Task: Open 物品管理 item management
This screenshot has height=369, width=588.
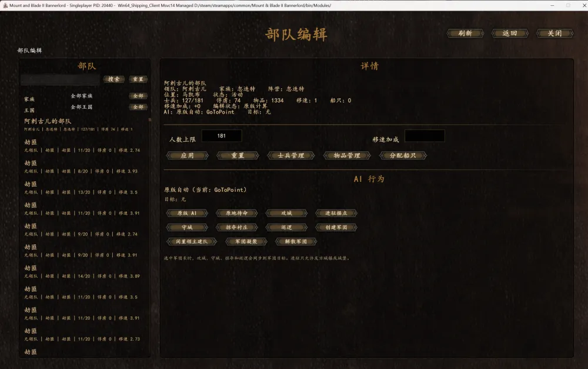Action: pyautogui.click(x=347, y=155)
